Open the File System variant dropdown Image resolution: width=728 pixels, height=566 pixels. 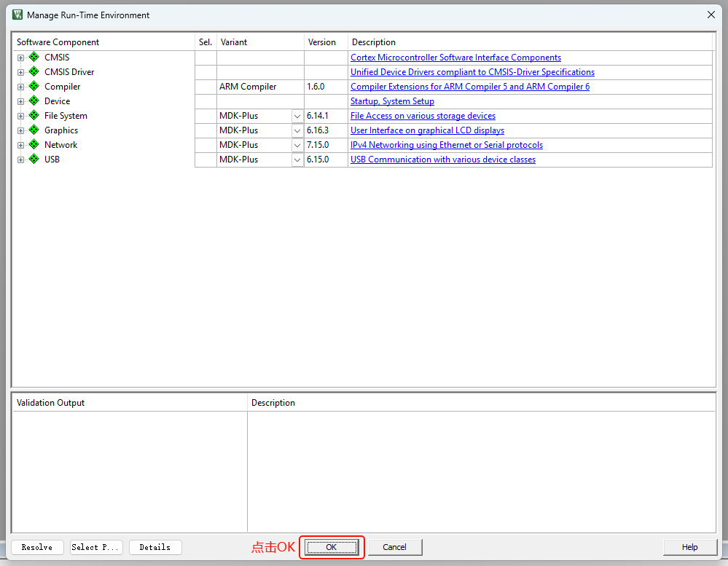(x=297, y=116)
